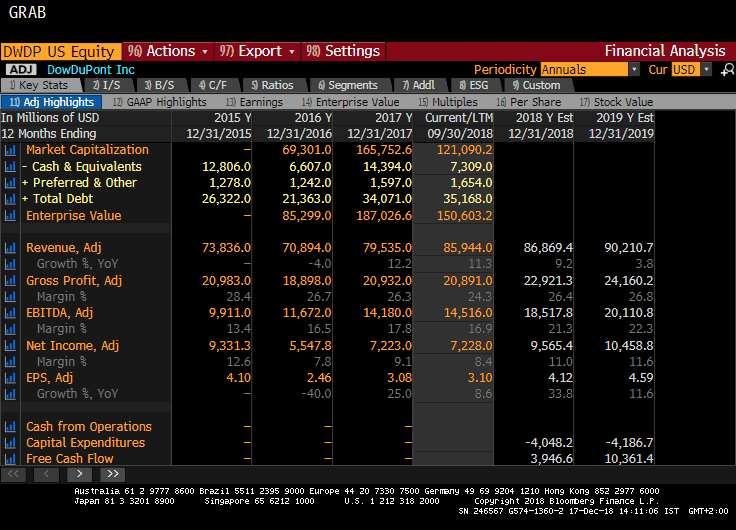This screenshot has width=736, height=530.
Task: Click chart icon next to EBITDA, Adj
Action: (10, 313)
